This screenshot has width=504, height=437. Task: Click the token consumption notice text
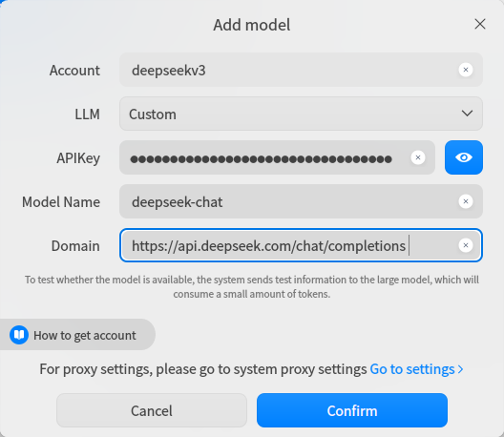pos(252,286)
